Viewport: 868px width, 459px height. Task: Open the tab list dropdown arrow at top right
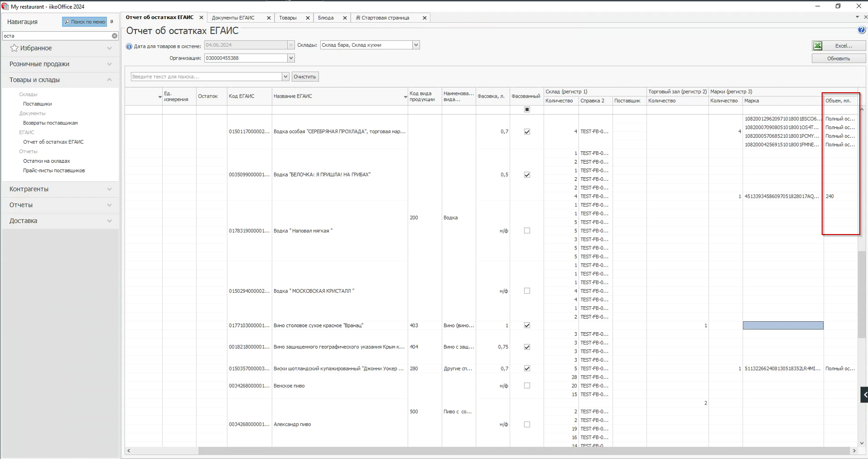tap(857, 17)
